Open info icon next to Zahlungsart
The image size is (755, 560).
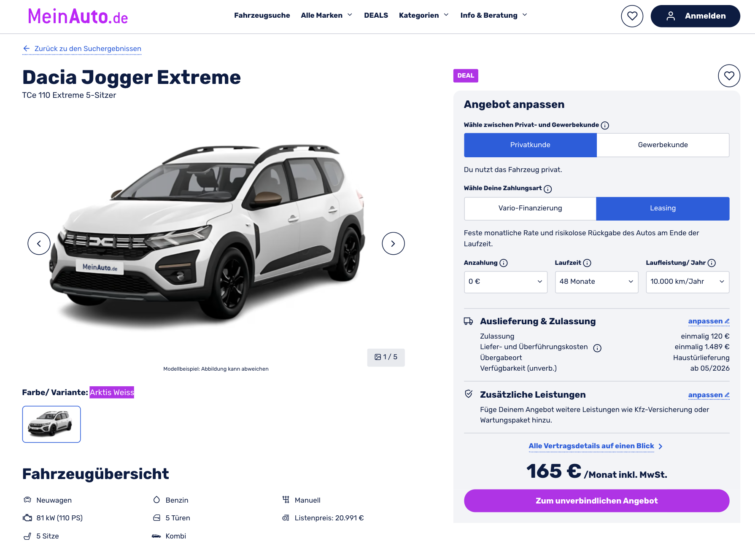pos(547,189)
